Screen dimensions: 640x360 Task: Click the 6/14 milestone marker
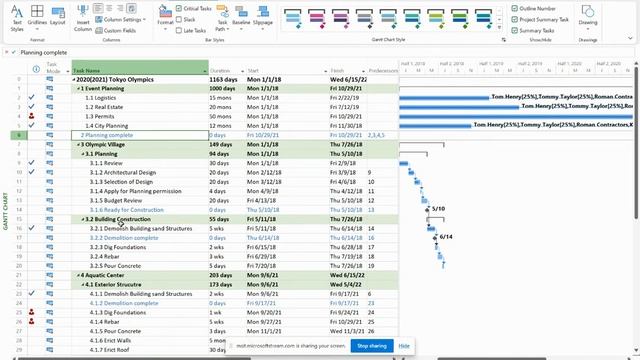[x=435, y=238]
